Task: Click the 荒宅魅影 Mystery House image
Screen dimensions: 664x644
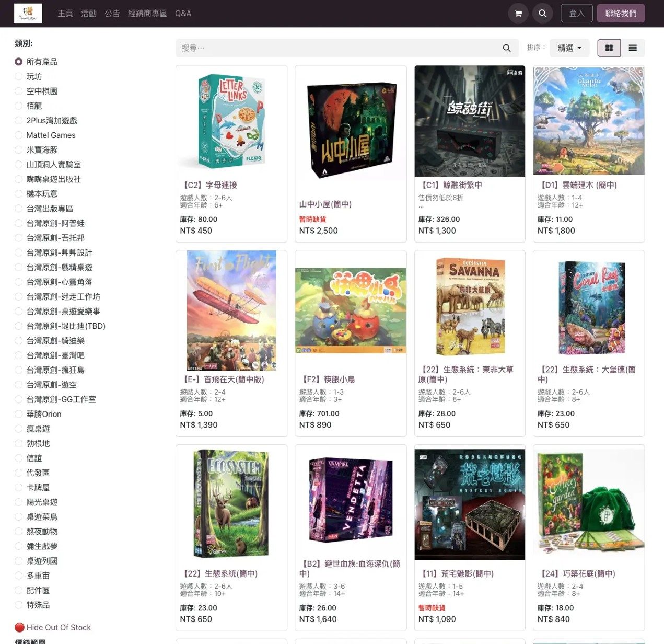Action: 470,504
